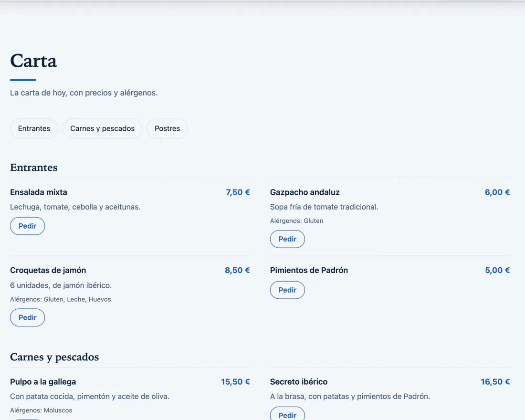The image size is (525, 420).
Task: Click the 6,00 € price
Action: pos(497,192)
